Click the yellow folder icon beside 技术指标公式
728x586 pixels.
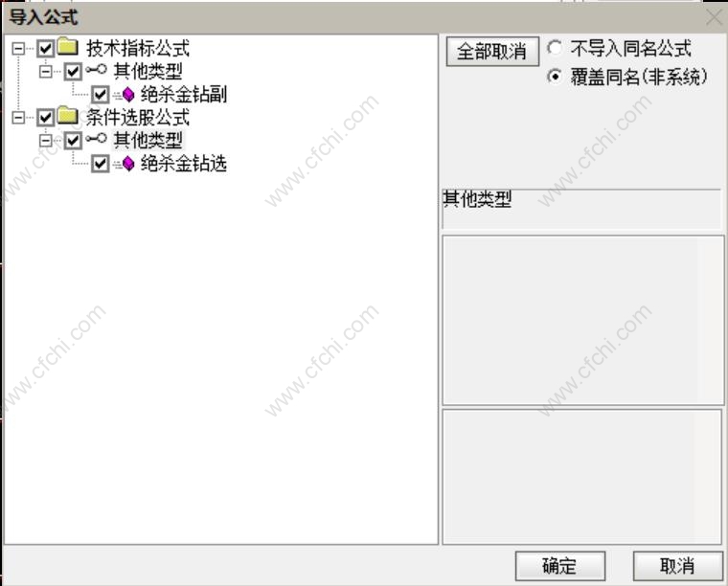68,47
